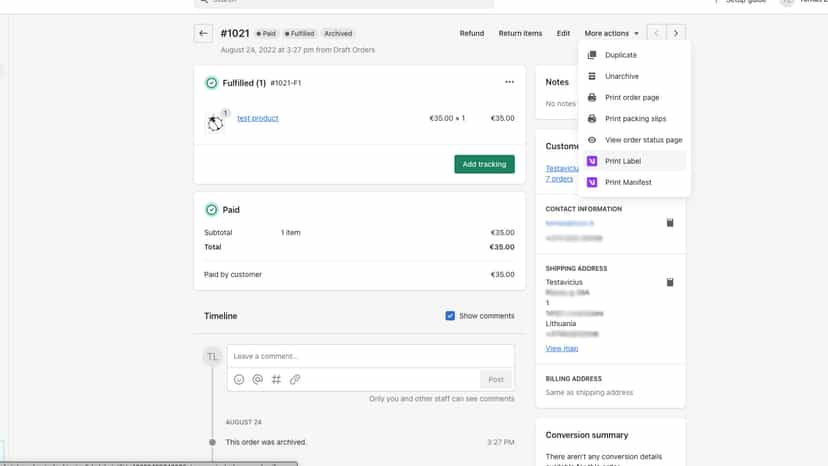Attach a file using the paperclip icon
828x466 pixels.
tap(295, 379)
